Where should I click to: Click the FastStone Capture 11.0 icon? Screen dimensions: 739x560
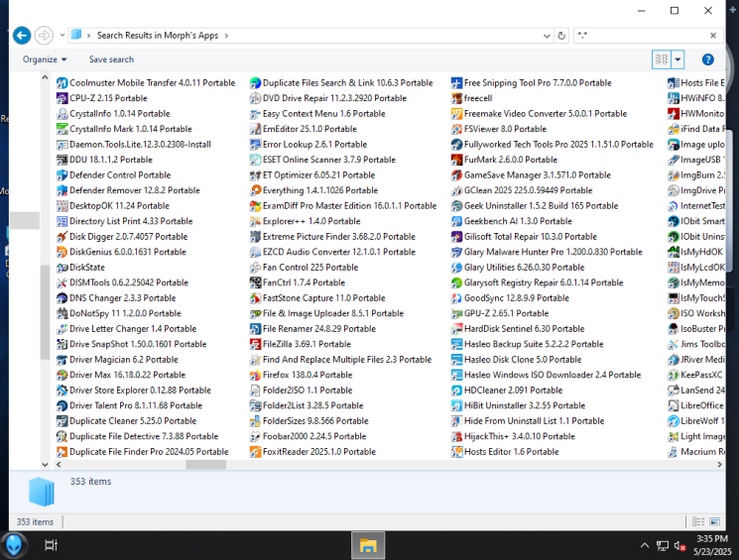coord(255,298)
